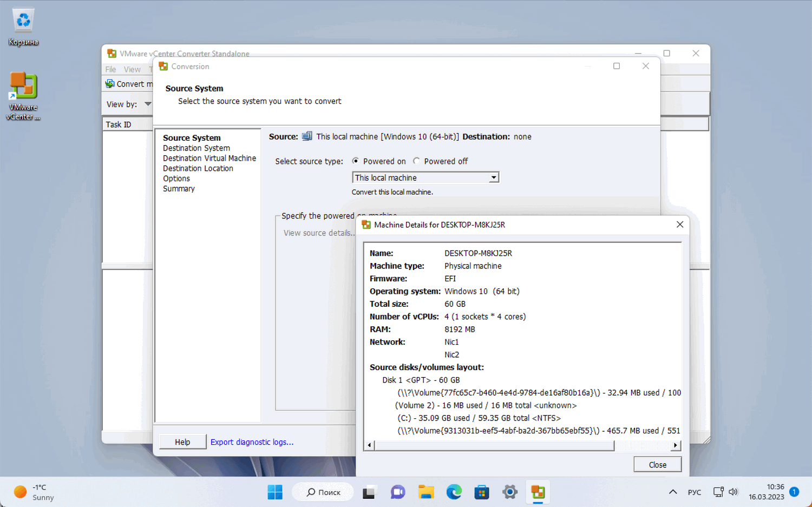Launch the Chat app from taskbar

tap(398, 492)
